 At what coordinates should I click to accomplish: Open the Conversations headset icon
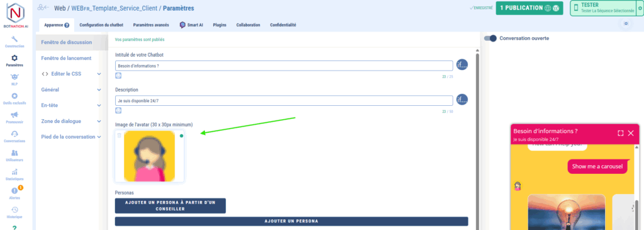tap(14, 134)
